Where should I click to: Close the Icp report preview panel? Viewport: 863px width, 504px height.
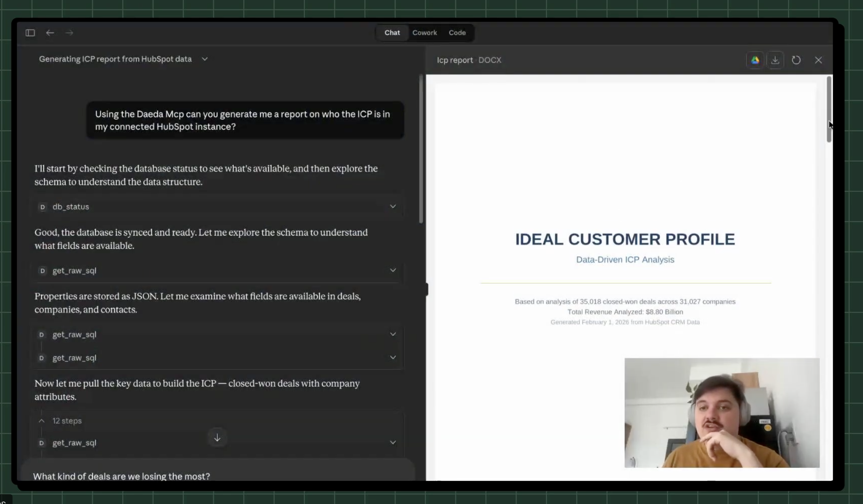(819, 60)
